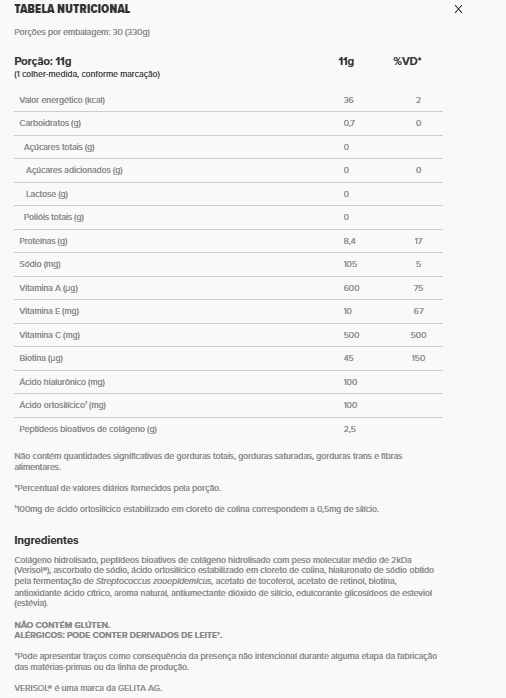Click the Polióis totais (g) label
Screen dimensions: 506x698
(x=54, y=217)
